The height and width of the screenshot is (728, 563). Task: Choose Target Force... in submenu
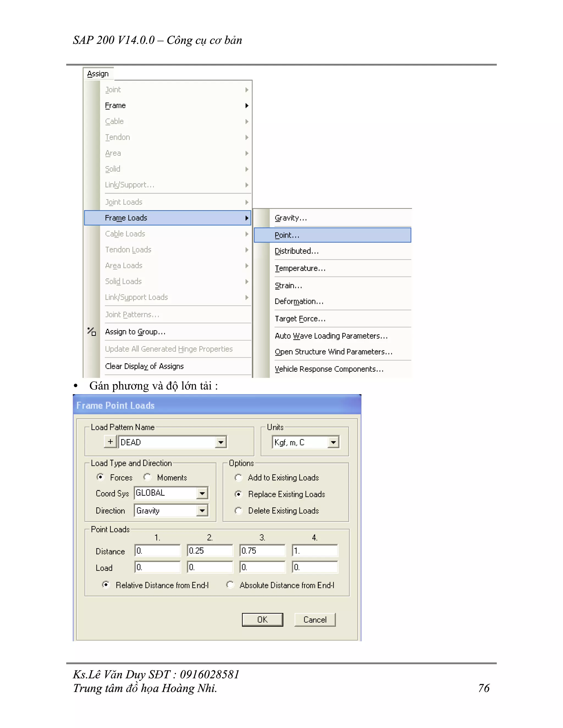pos(332,319)
